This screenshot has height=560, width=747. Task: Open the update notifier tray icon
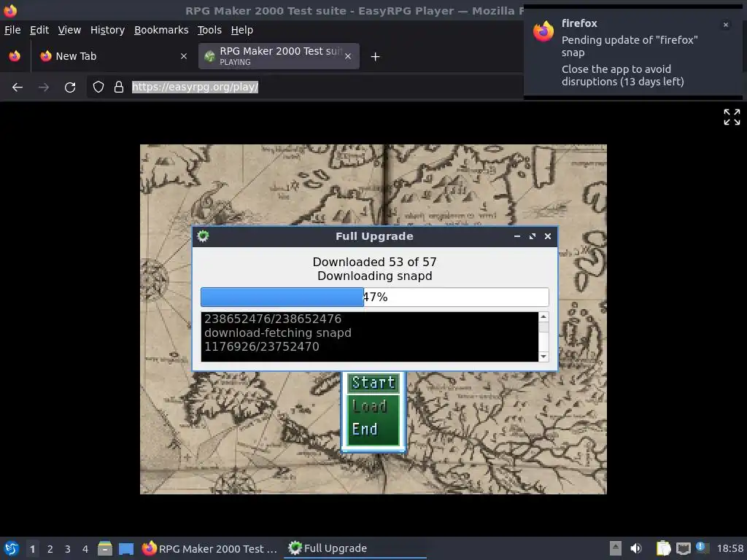click(702, 547)
